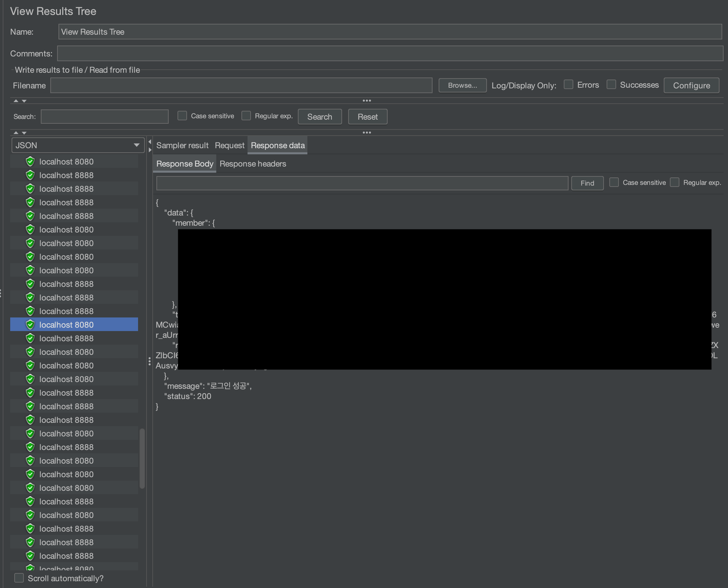Click the Browse... button

(x=462, y=85)
